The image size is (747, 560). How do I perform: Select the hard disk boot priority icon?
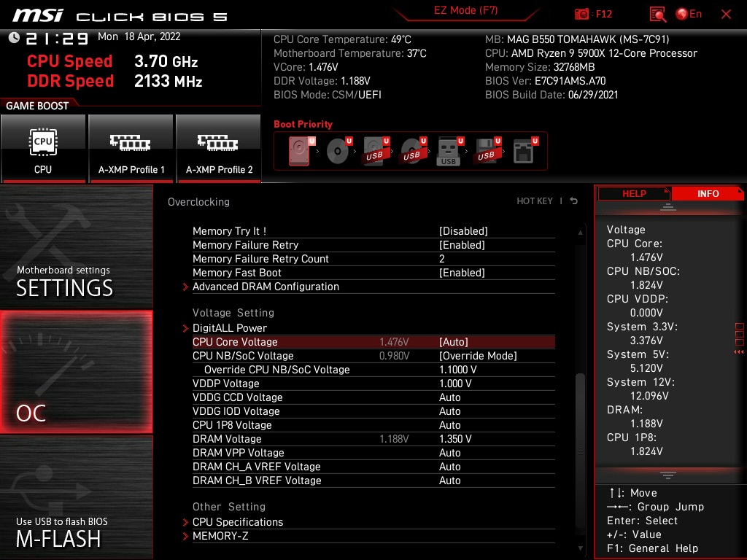coord(299,151)
